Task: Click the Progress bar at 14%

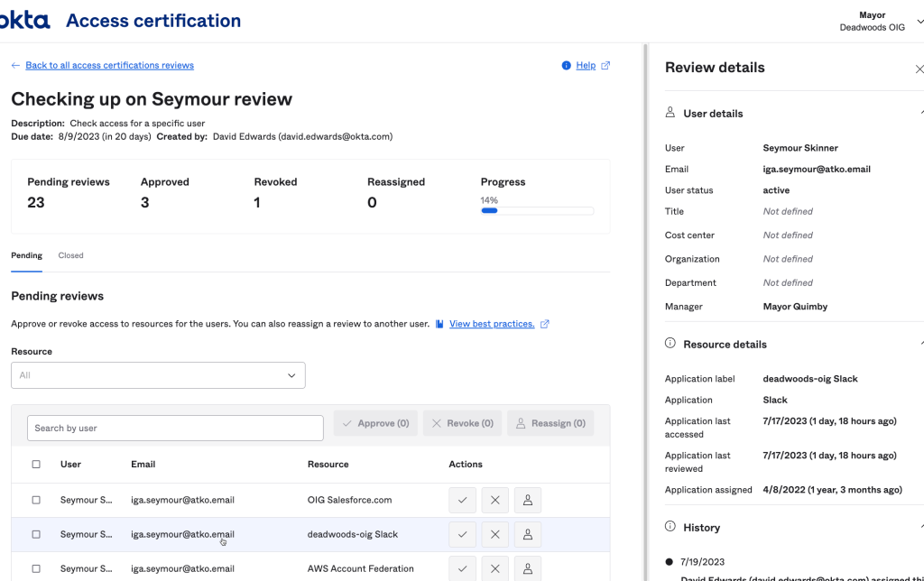Action: click(537, 210)
